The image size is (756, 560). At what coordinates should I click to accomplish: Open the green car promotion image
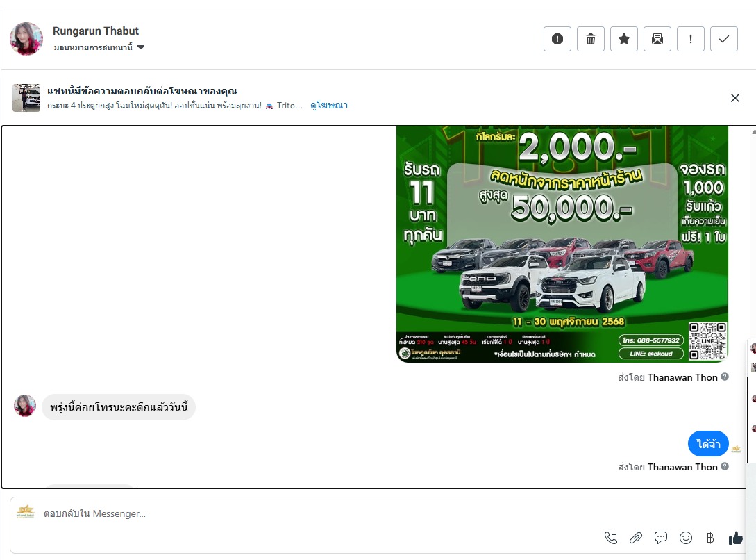click(562, 244)
